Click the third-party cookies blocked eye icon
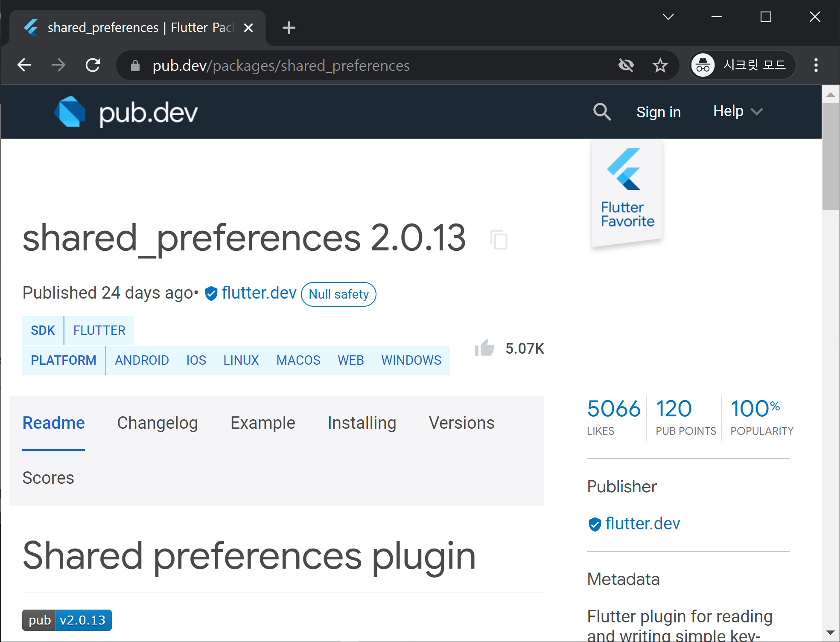The image size is (840, 642). point(626,65)
